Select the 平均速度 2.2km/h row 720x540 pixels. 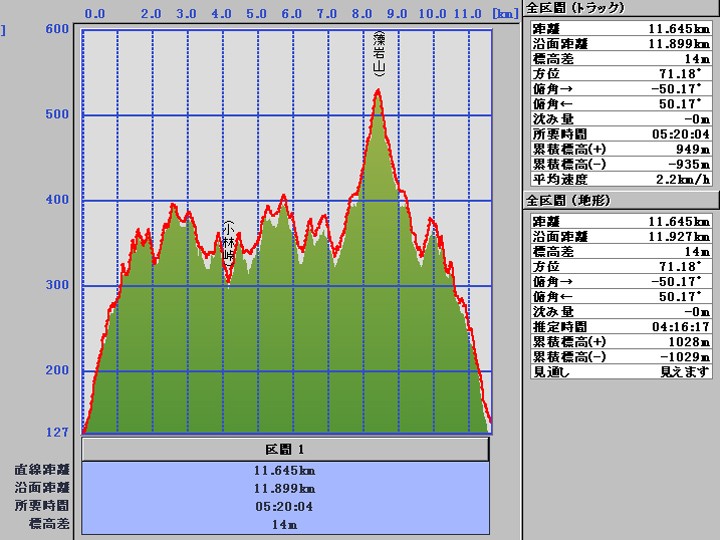pyautogui.click(x=619, y=178)
